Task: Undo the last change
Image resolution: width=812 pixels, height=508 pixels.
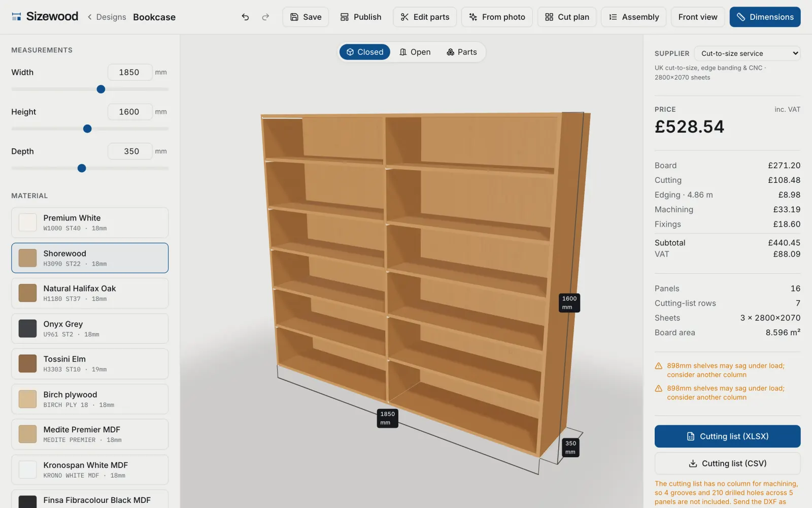Action: coord(245,17)
